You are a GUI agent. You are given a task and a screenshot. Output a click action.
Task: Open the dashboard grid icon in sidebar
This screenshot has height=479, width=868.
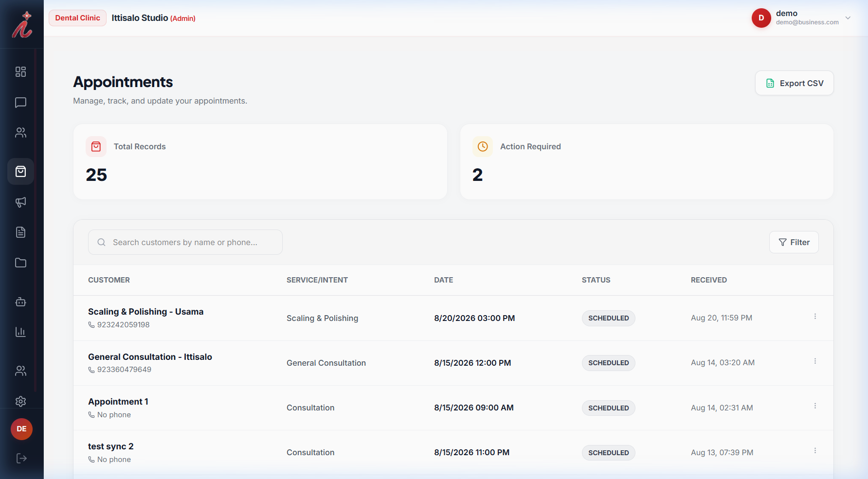(20, 72)
